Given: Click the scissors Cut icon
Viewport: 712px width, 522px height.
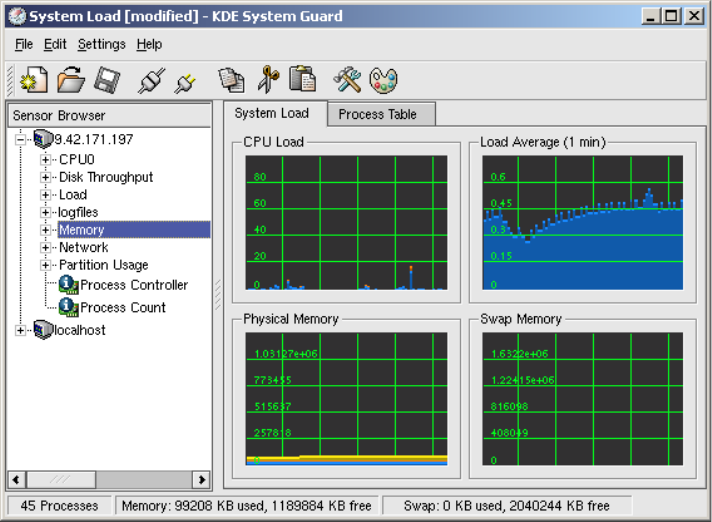Looking at the screenshot, I should pyautogui.click(x=267, y=79).
